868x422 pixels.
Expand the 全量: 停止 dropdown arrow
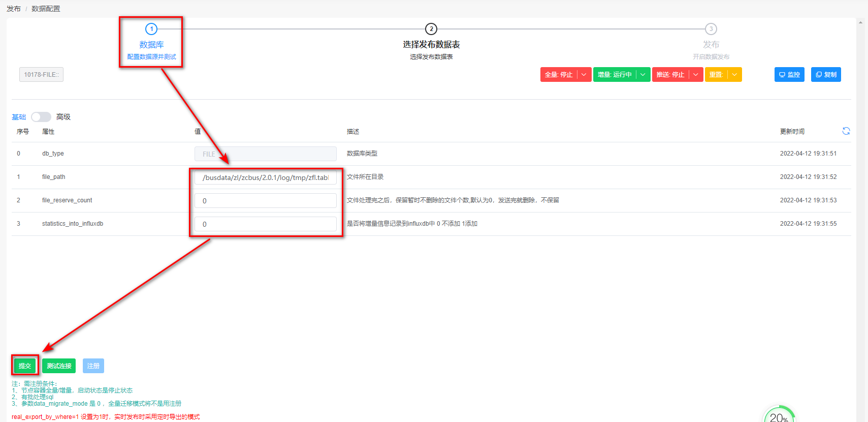pos(584,75)
